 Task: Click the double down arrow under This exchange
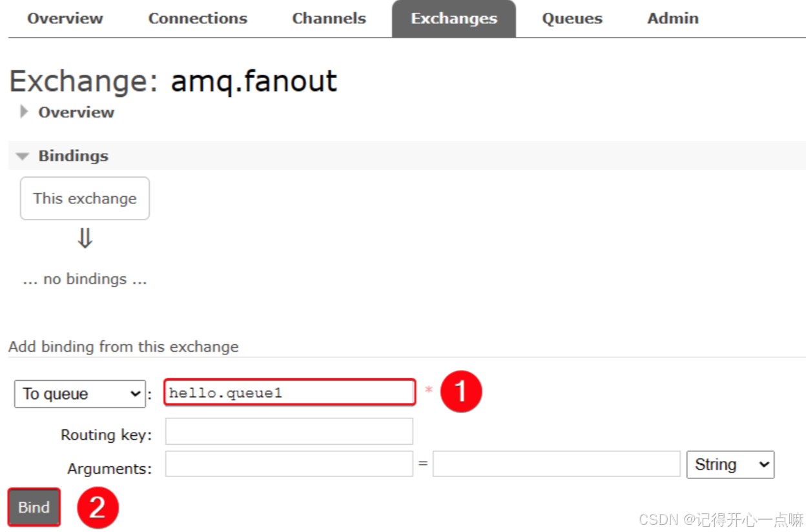click(85, 239)
